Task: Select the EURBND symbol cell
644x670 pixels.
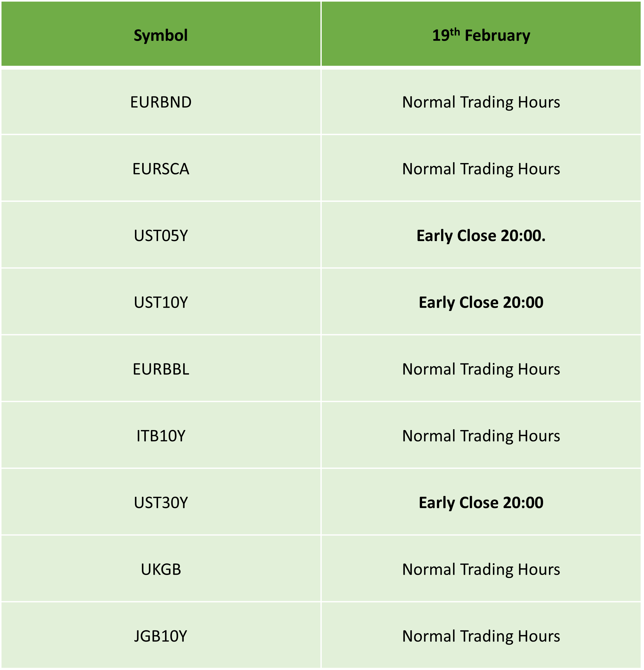Action: coord(161,101)
